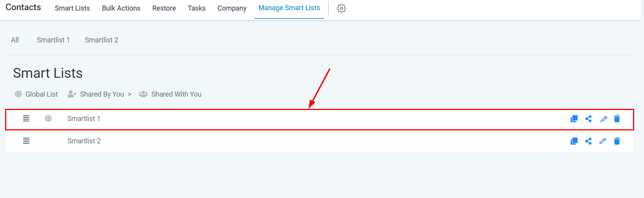The height and width of the screenshot is (198, 644).
Task: Open the settings gear icon
Action: [x=341, y=8]
